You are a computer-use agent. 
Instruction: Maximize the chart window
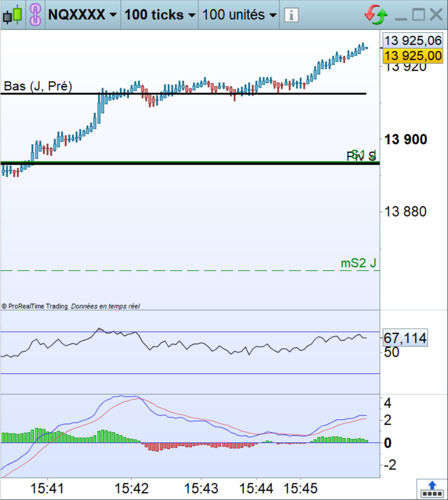418,15
